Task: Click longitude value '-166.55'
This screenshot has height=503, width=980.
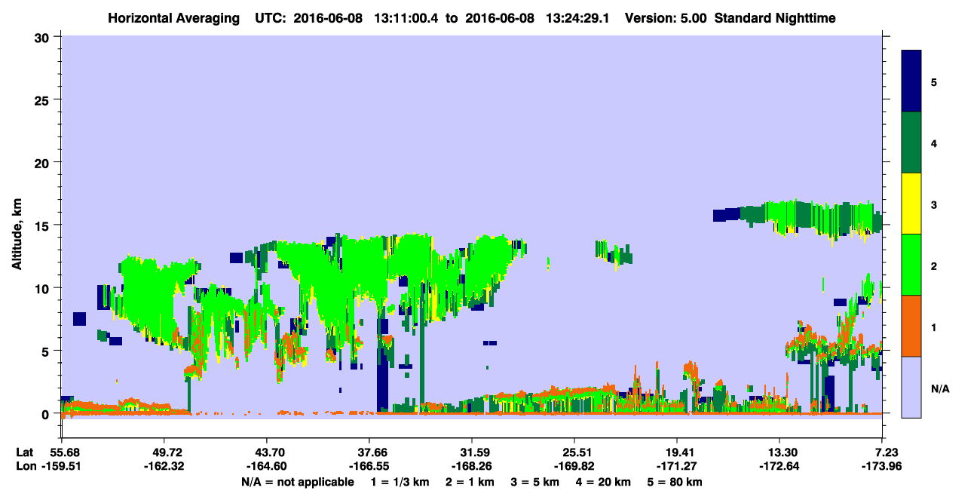Action: point(369,466)
